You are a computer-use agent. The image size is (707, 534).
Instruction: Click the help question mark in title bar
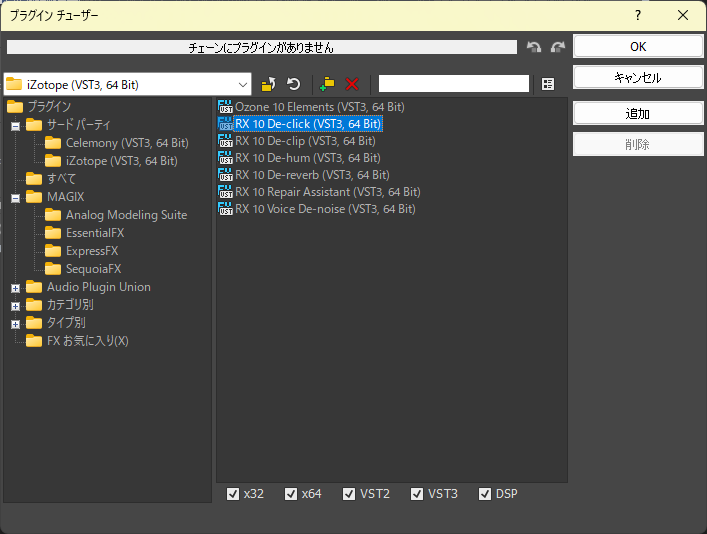(x=638, y=15)
